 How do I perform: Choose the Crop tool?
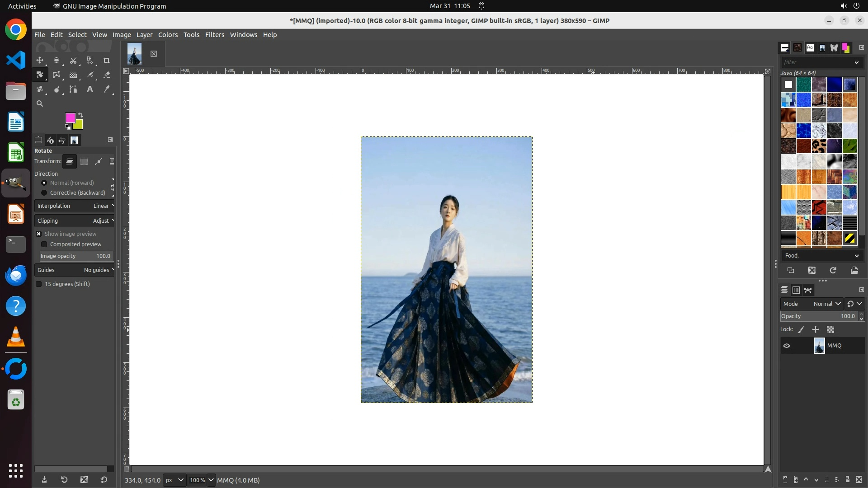click(x=107, y=61)
